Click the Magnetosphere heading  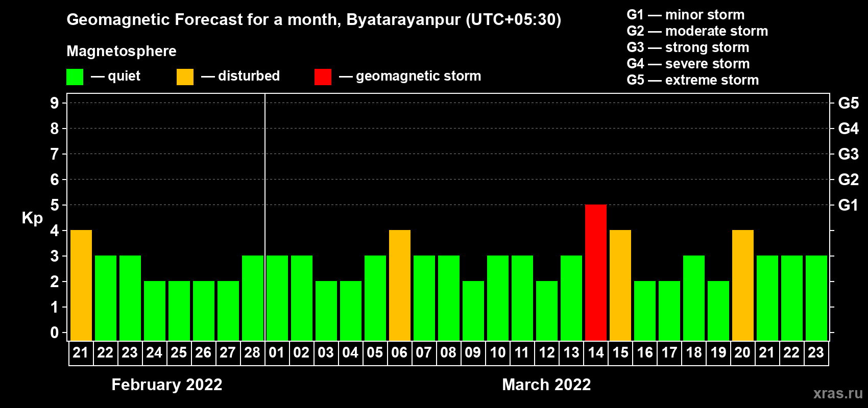tap(122, 51)
